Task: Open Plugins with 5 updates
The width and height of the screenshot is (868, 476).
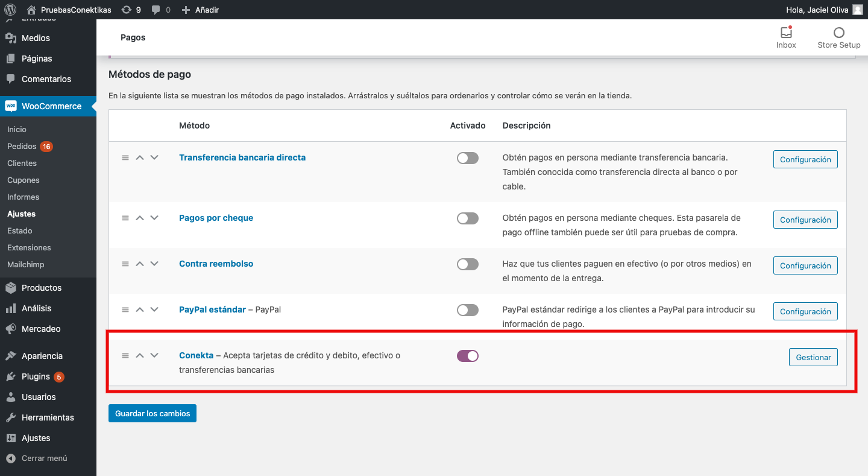Action: [x=48, y=376]
